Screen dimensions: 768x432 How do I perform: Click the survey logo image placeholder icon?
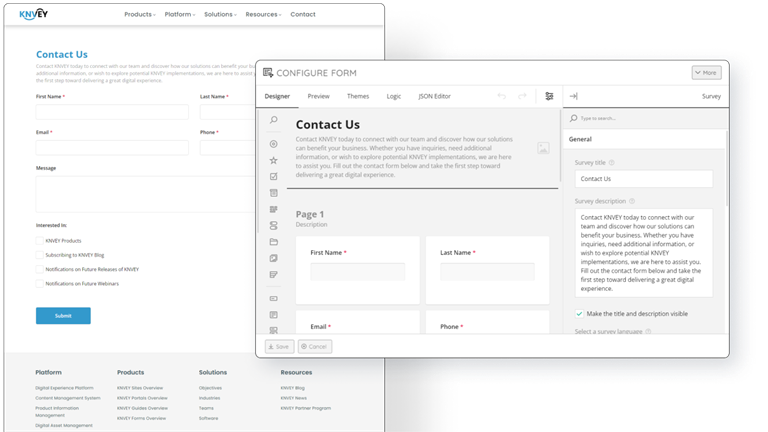(543, 148)
